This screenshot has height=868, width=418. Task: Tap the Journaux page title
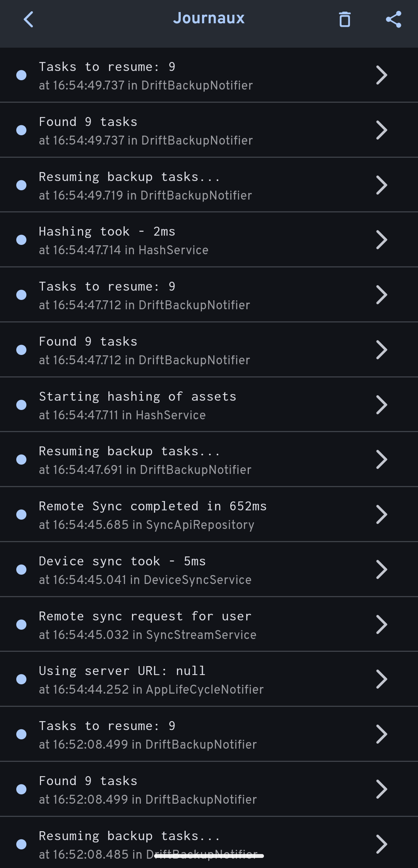(209, 18)
